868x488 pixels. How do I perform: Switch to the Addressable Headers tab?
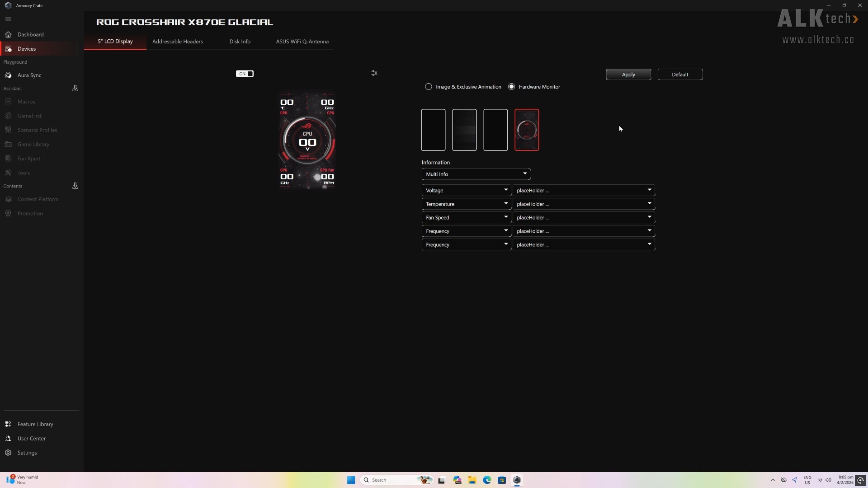[178, 41]
